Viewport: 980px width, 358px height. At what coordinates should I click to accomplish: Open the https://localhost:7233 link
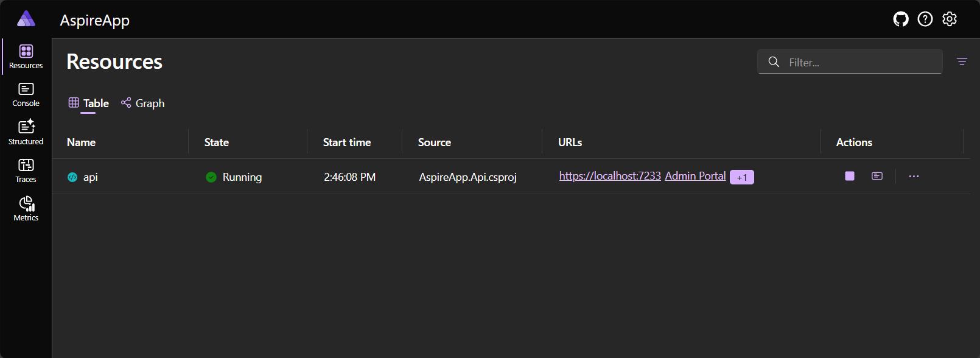pos(610,176)
